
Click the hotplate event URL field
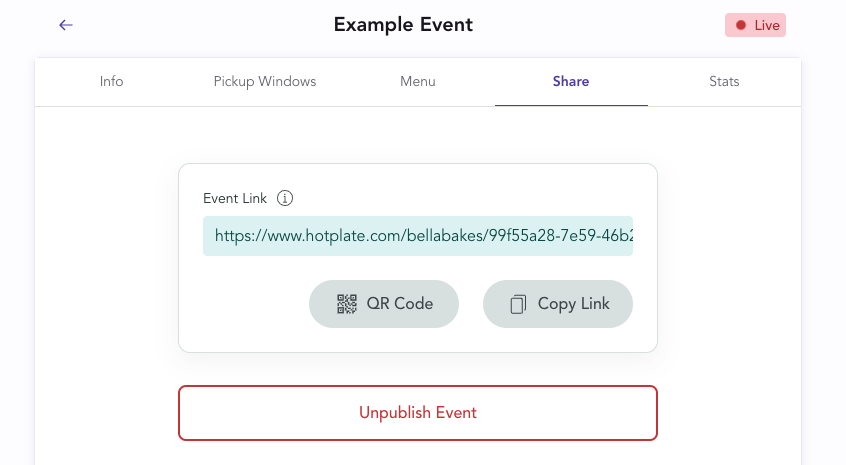[x=418, y=236]
